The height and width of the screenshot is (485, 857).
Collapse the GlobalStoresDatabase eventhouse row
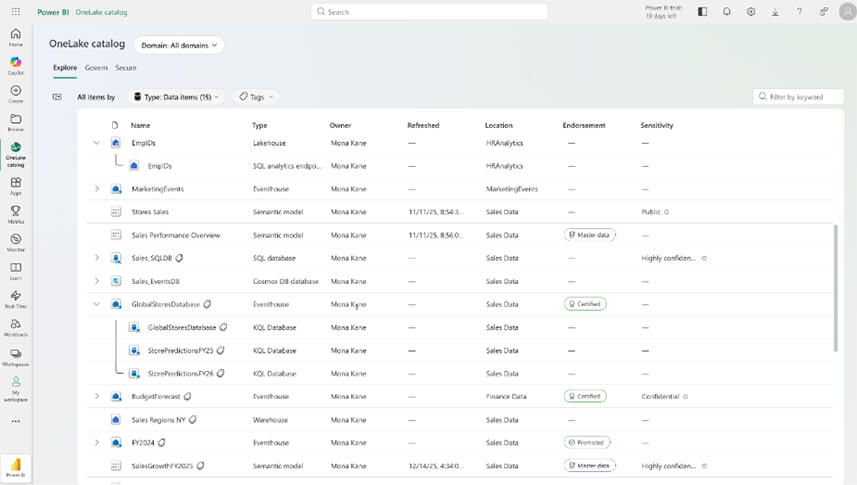click(x=97, y=304)
